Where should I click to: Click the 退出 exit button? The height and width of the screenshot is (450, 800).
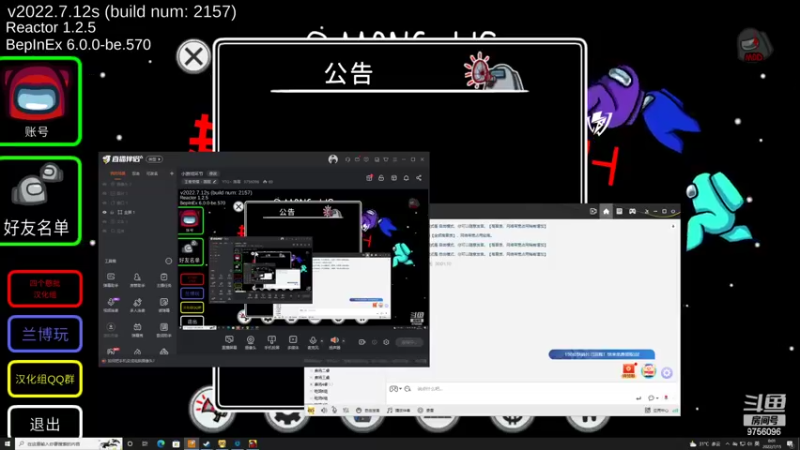coord(45,422)
